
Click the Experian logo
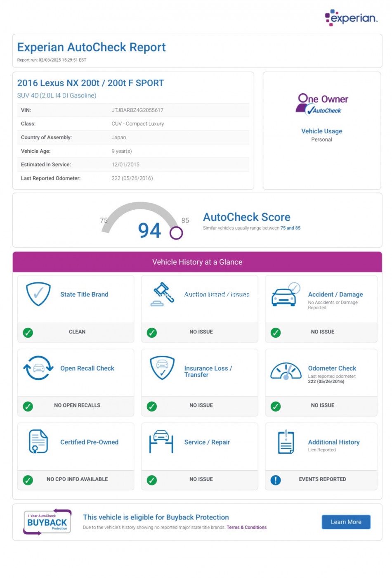click(x=351, y=18)
